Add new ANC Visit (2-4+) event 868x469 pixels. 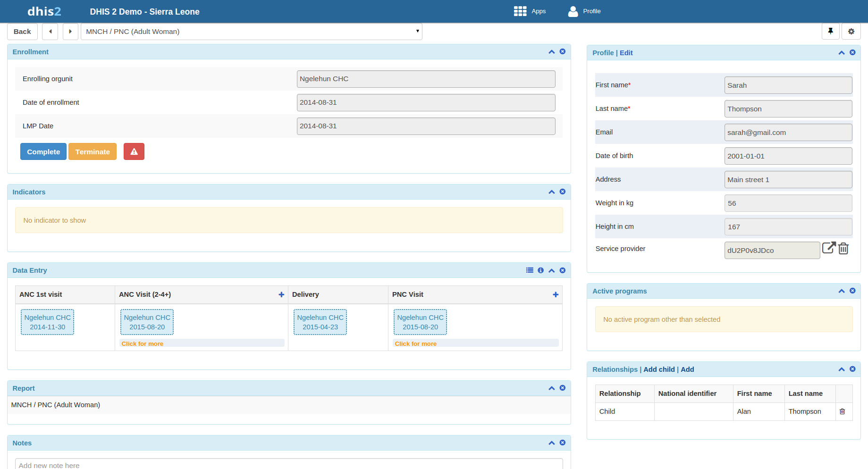281,294
